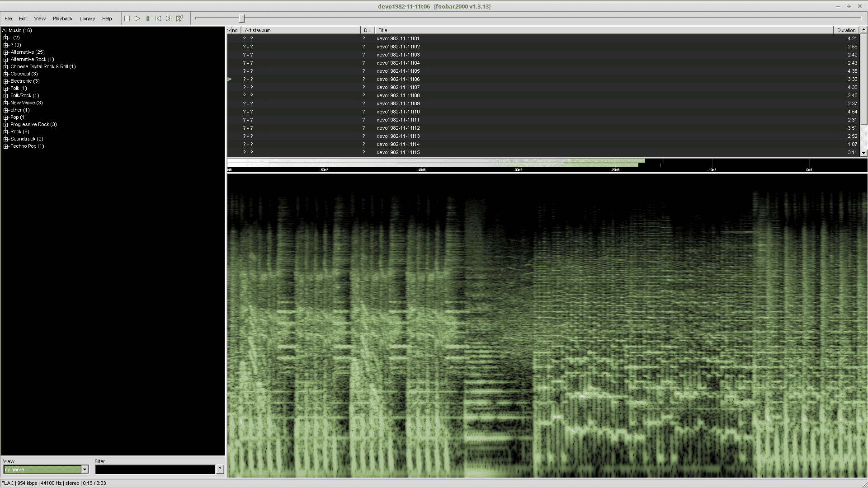Click playlist scrollbar down arrow
This screenshot has height=488, width=868.
(x=863, y=153)
